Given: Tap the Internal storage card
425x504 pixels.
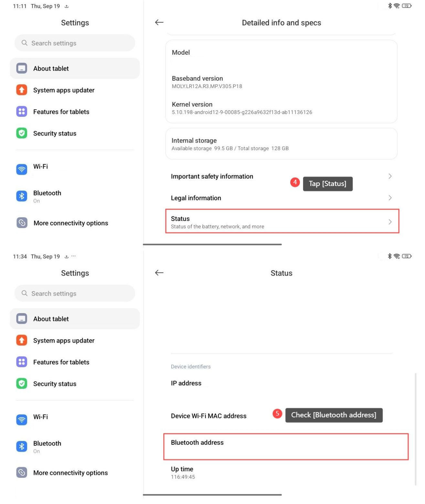Looking at the screenshot, I should [282, 144].
